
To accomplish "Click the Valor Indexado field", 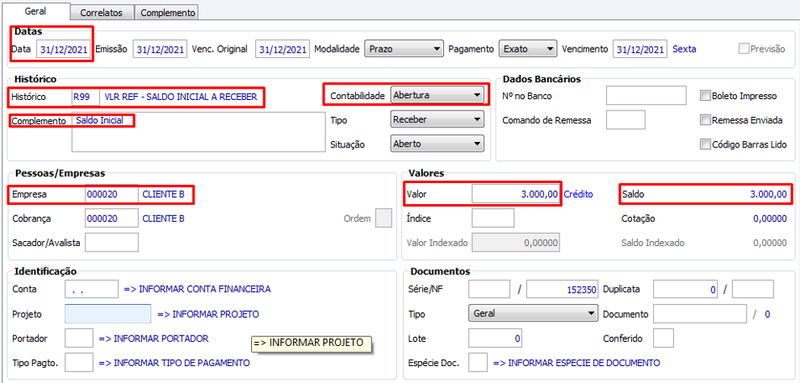I will pos(515,243).
